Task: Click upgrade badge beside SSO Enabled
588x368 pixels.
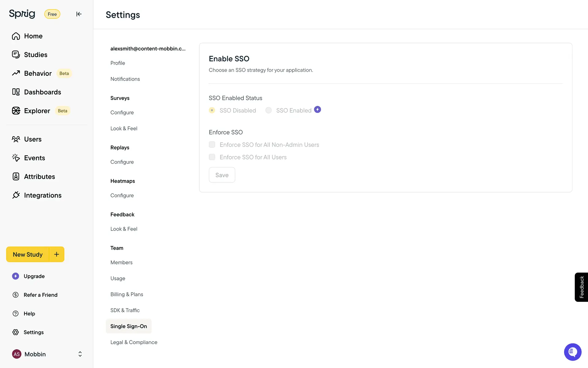Action: (318, 110)
